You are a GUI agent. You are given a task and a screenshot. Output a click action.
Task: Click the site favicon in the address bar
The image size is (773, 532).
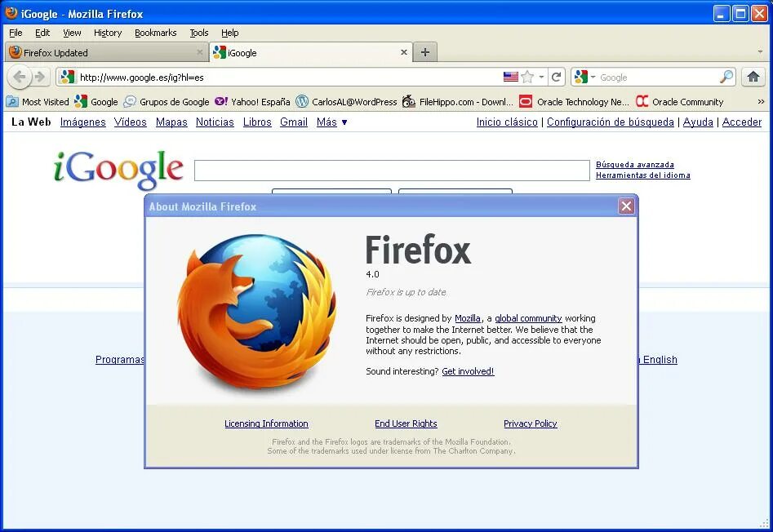[67, 77]
